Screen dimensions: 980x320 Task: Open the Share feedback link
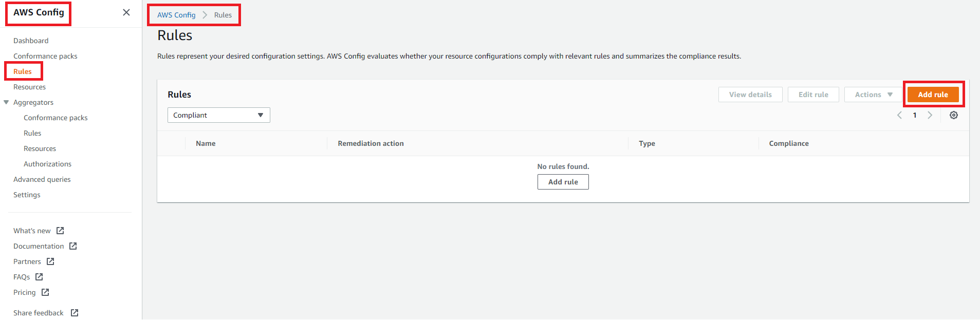click(x=39, y=313)
